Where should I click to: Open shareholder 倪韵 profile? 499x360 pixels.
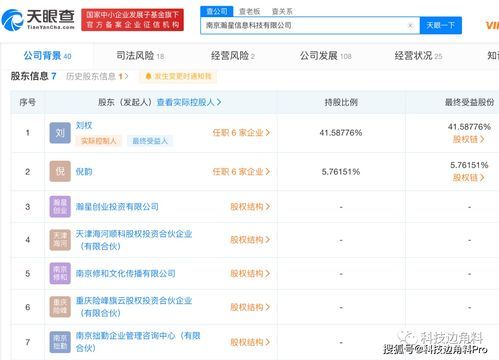coord(84,172)
